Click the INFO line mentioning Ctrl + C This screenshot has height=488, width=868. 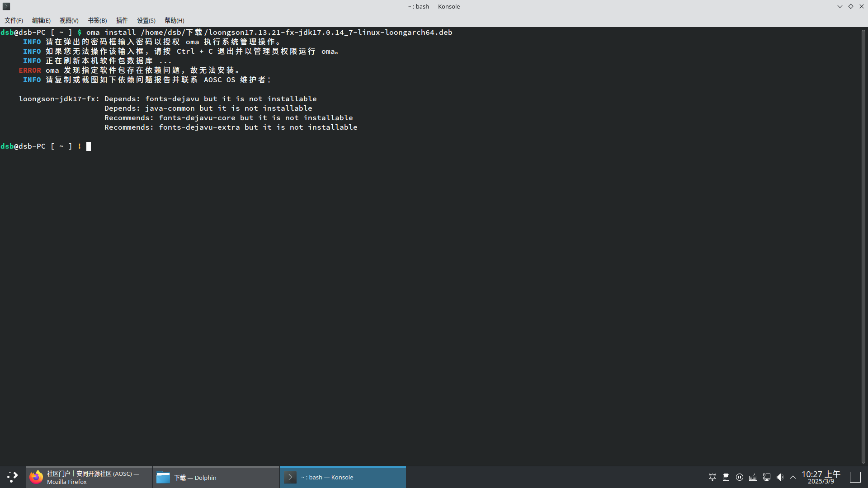coord(181,52)
